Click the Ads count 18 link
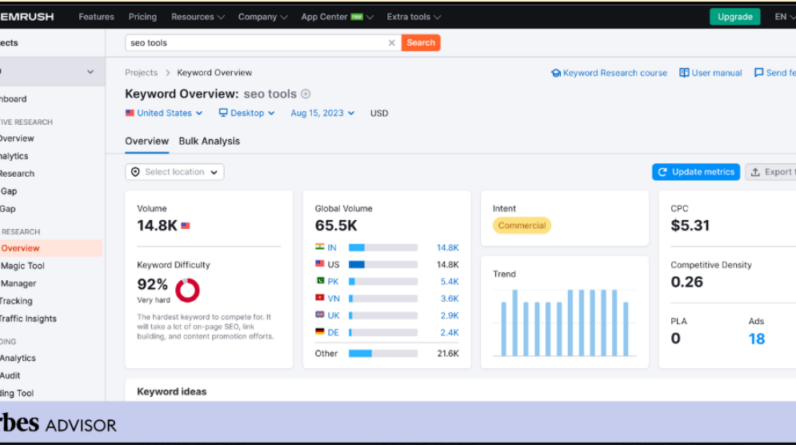Viewport: 796px width, 445px height. 756,339
